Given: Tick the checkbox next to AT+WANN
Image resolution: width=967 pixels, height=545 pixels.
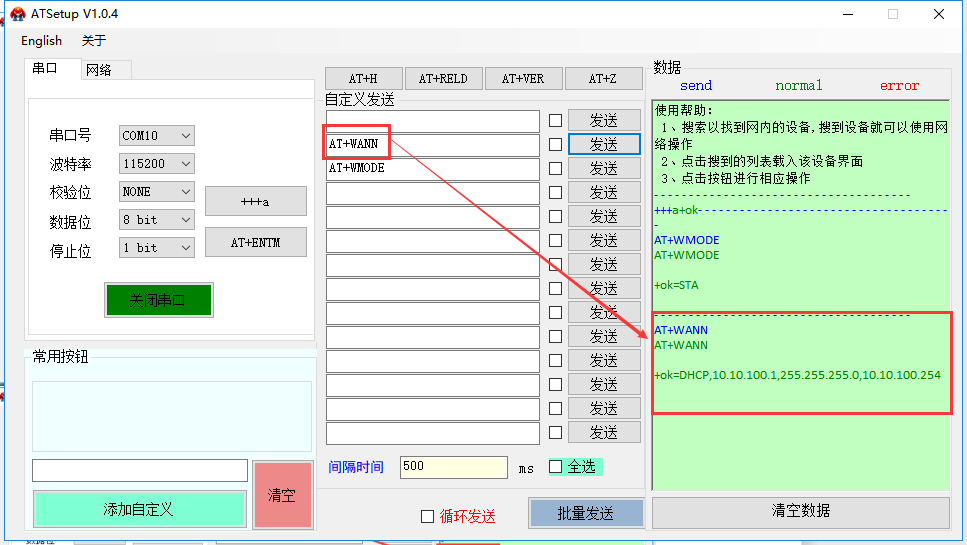Looking at the screenshot, I should pos(555,145).
